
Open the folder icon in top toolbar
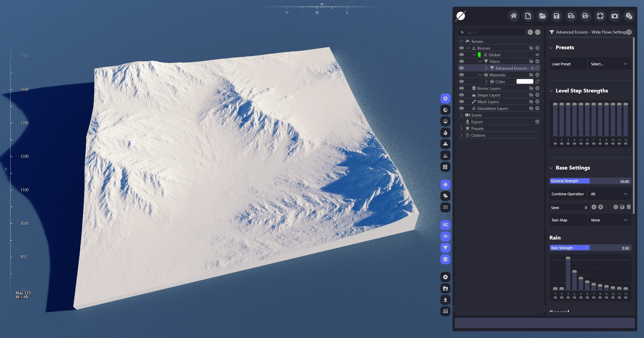(x=542, y=16)
